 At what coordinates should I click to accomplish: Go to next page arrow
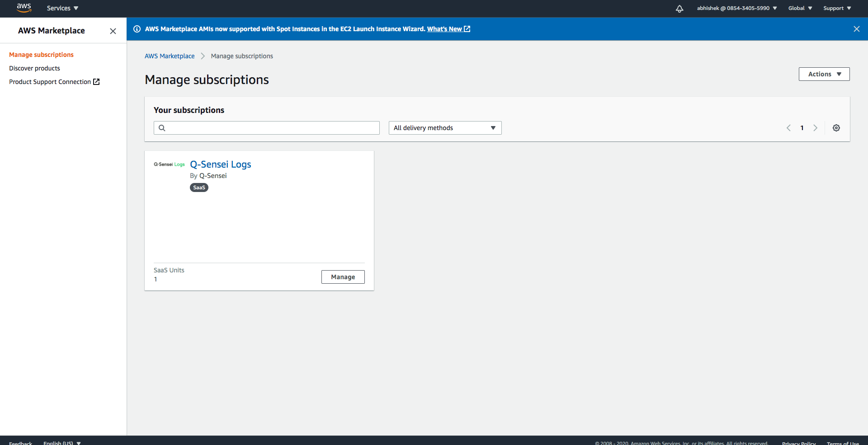[x=815, y=128]
